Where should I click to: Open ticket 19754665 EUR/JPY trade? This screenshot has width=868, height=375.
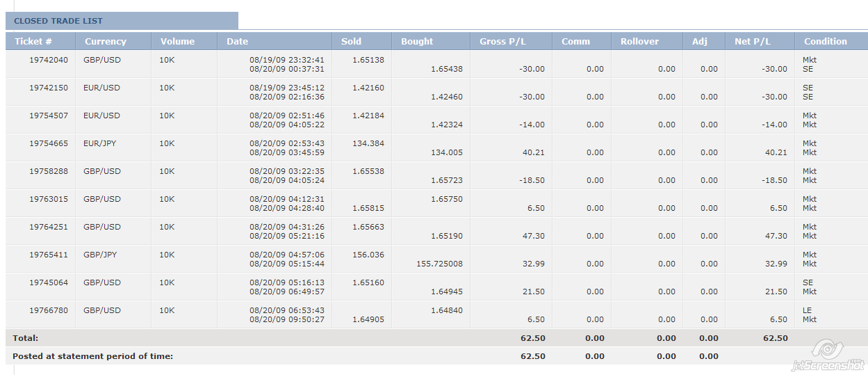49,143
